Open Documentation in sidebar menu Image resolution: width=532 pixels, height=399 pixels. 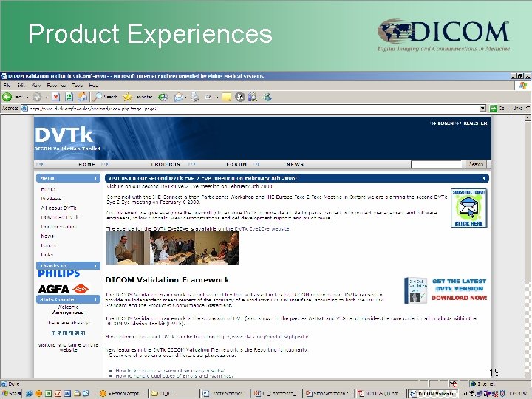point(58,227)
